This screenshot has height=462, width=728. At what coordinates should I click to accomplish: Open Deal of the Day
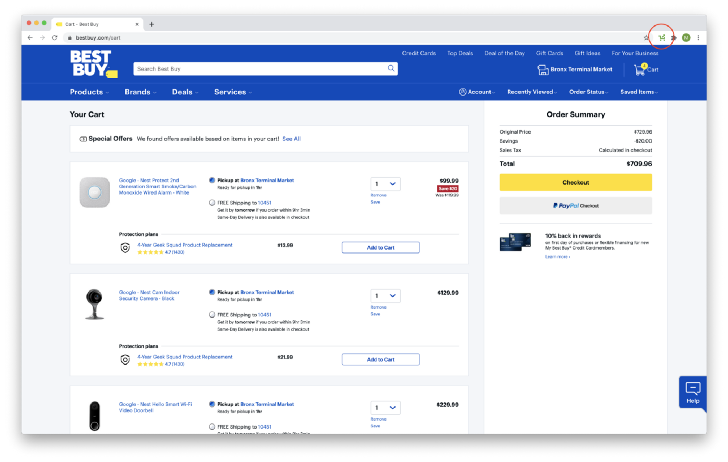tap(505, 53)
